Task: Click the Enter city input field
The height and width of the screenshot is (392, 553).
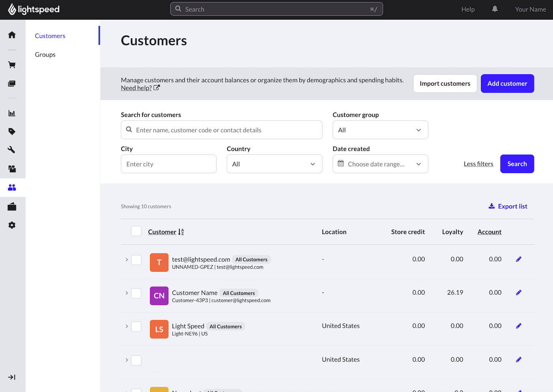Action: 168,164
